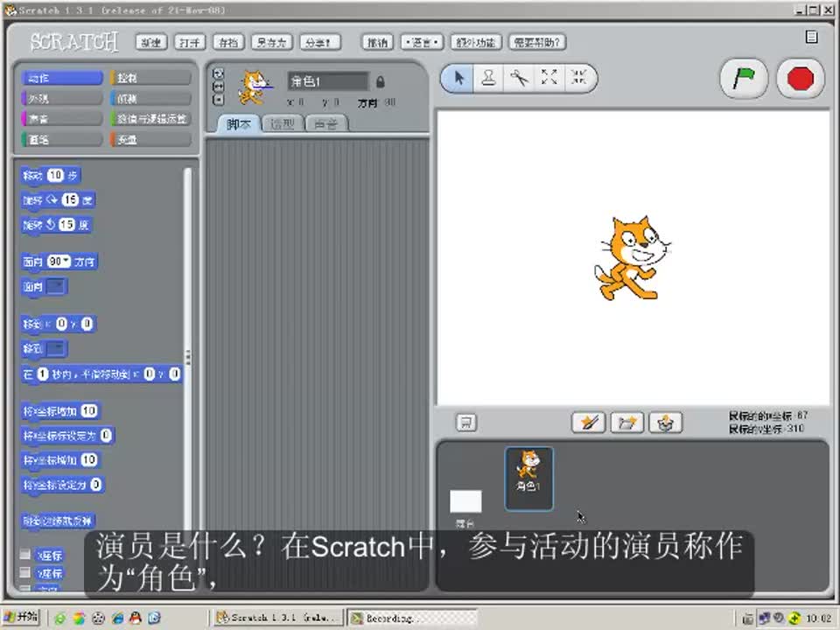Click the 打开 open project button

coord(190,42)
